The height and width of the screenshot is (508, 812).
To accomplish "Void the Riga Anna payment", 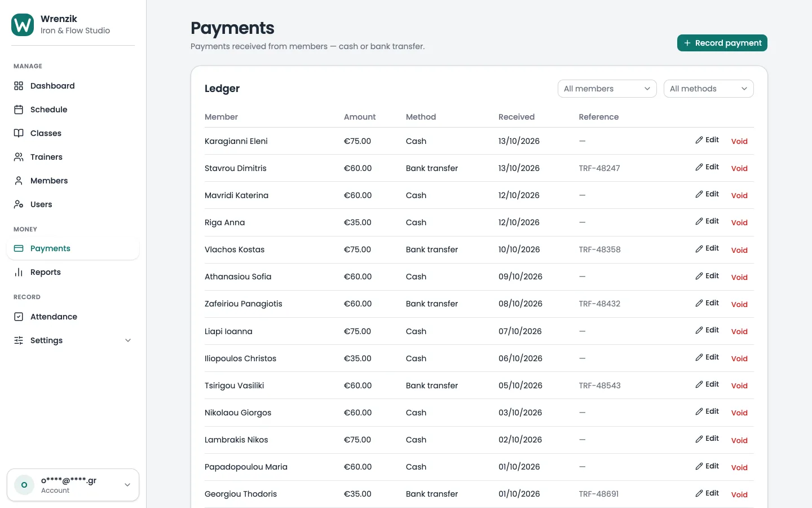I will tap(739, 222).
